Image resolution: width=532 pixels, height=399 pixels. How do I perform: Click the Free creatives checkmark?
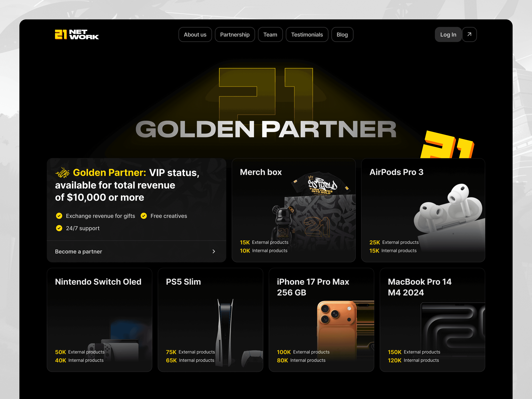pyautogui.click(x=144, y=216)
